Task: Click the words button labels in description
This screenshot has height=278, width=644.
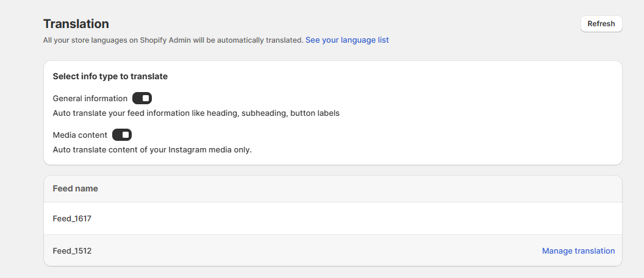Action: pos(315,113)
